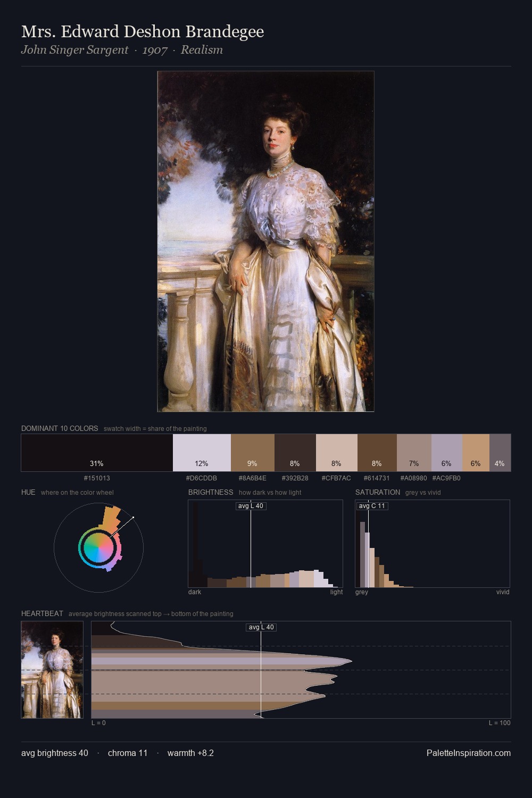
Task: Click the avg L 40 label in Brightness chart
Action: pyautogui.click(x=251, y=506)
